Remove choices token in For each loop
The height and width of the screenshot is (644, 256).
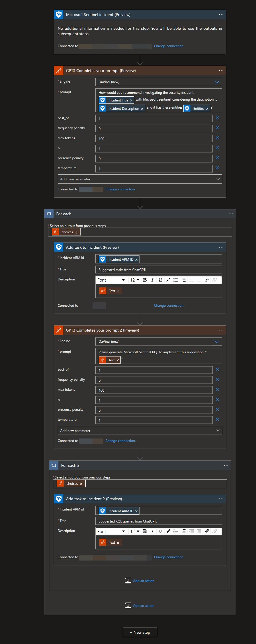click(76, 233)
